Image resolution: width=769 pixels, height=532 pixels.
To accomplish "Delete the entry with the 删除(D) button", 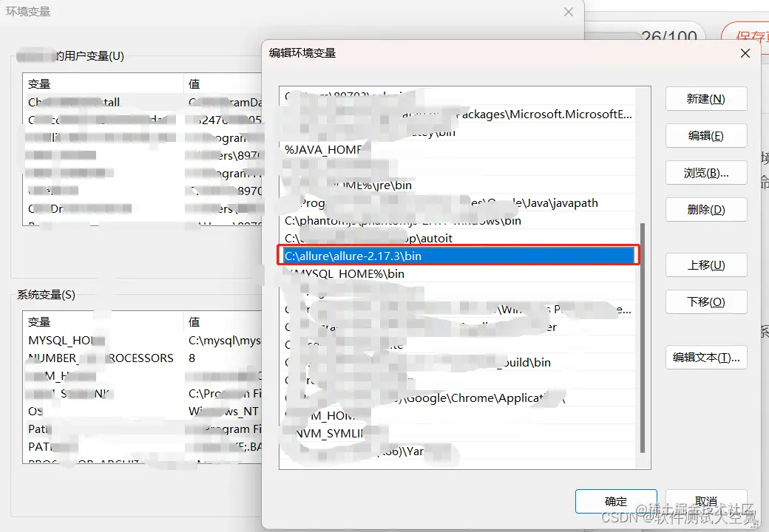I will pos(705,210).
